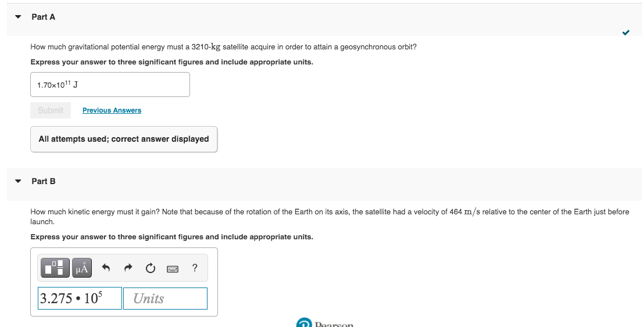Click the value field showing 3.275 • 10⁵
The height and width of the screenshot is (327, 644).
click(x=80, y=299)
